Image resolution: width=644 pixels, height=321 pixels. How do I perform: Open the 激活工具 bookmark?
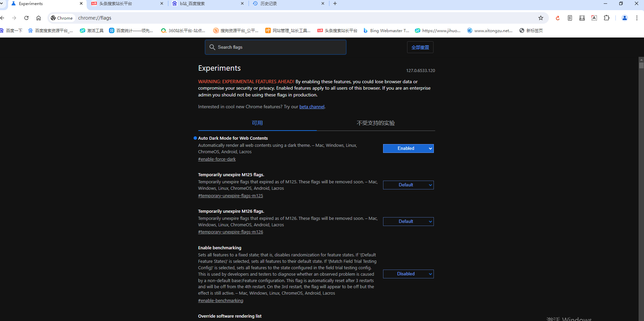92,30
